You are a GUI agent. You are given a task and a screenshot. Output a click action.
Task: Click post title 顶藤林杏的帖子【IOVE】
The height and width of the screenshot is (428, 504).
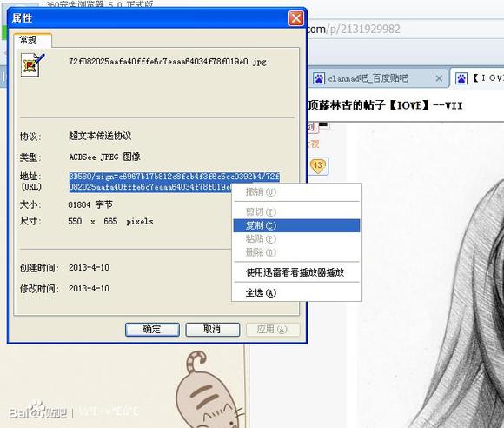[385, 105]
